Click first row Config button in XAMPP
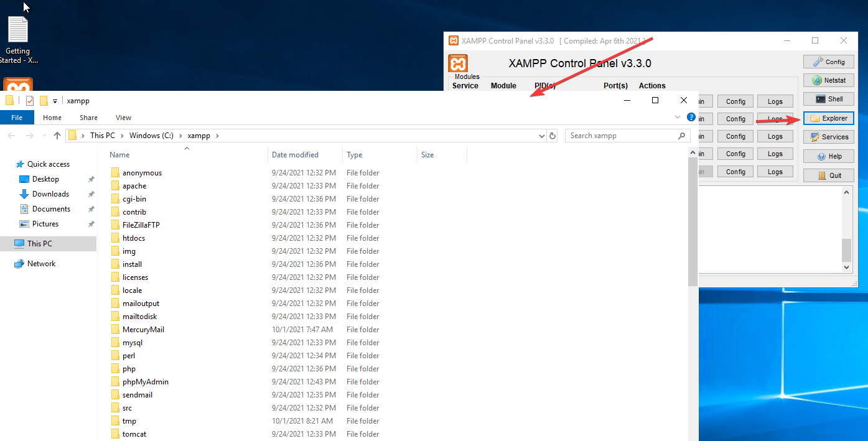 click(x=735, y=101)
